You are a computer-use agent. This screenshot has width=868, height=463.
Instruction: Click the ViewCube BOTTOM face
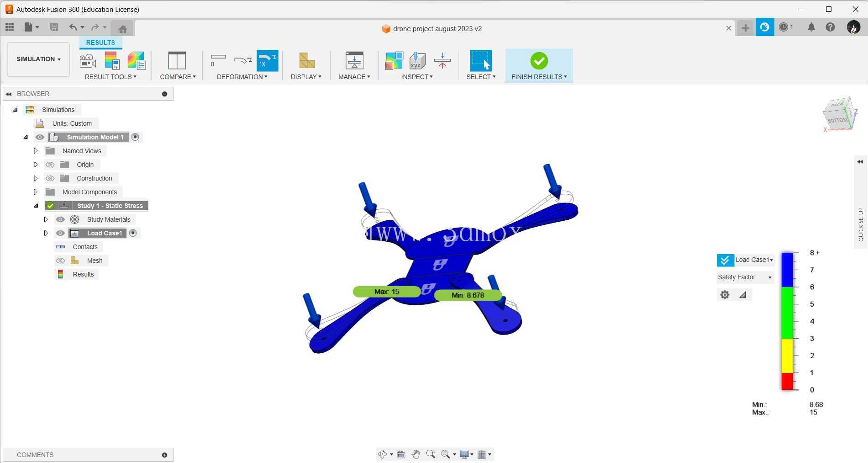point(838,120)
